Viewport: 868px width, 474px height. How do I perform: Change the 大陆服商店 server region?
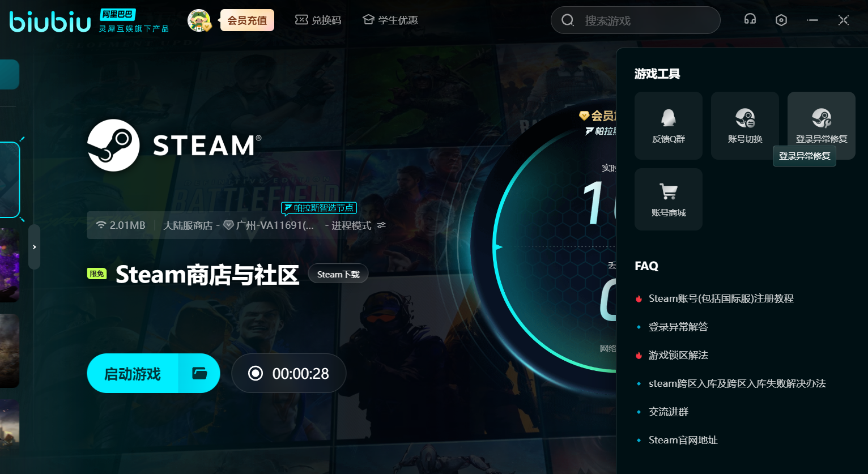tap(188, 225)
